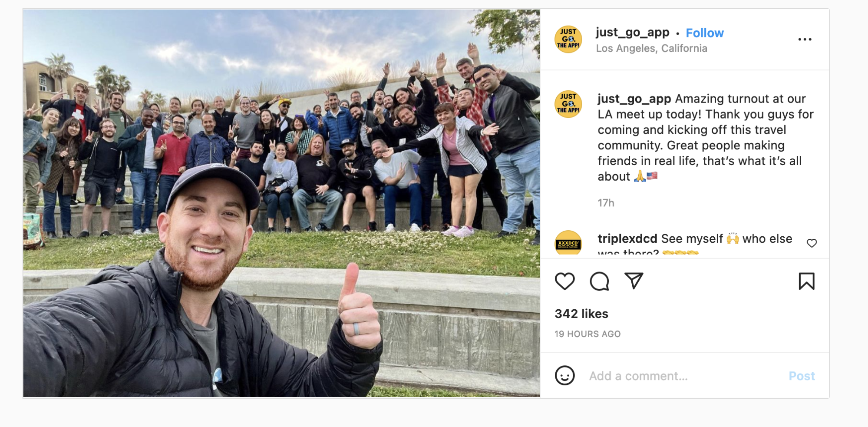Image resolution: width=868 pixels, height=427 pixels.
Task: Open triplexdcd's profile avatar
Action: [568, 242]
